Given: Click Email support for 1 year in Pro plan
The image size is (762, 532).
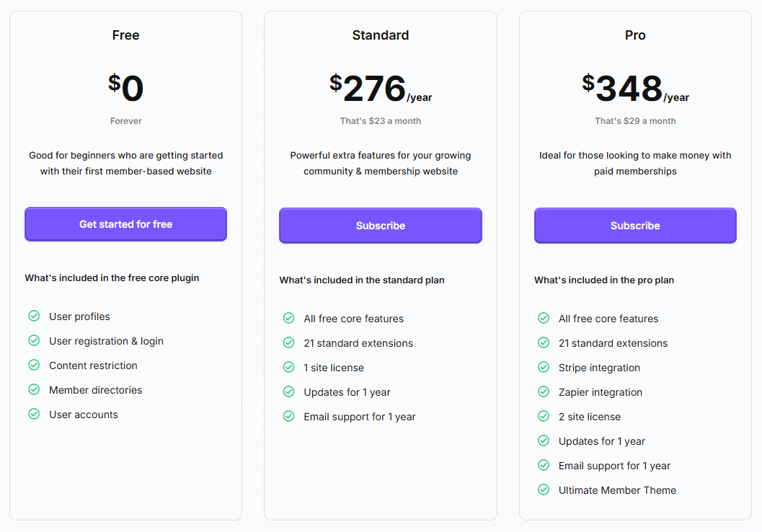Looking at the screenshot, I should (614, 466).
